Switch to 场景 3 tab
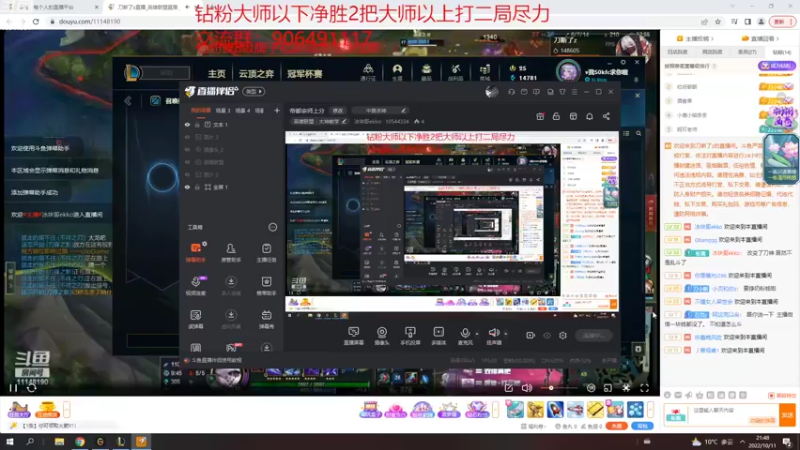Screen dimensions: 800x450 point(222,110)
